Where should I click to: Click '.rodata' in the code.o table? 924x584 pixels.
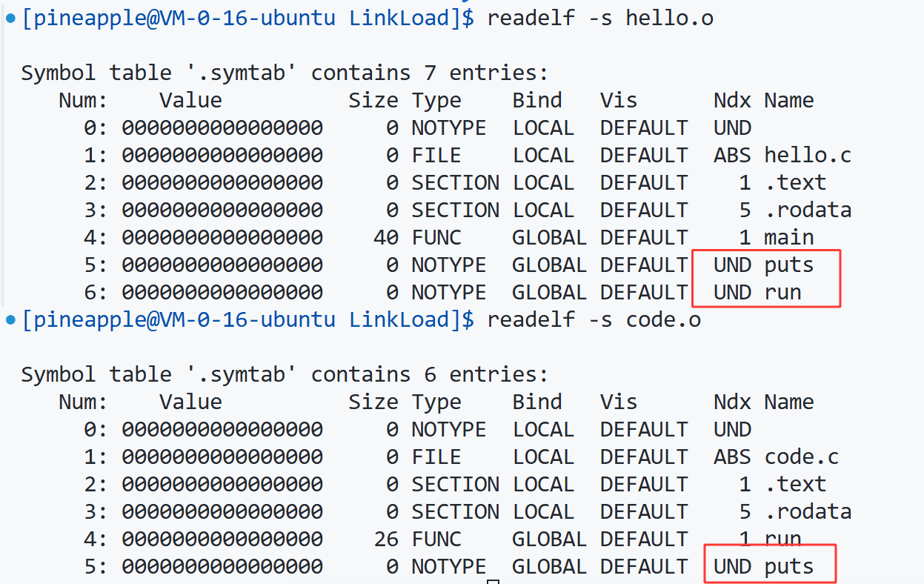[808, 512]
